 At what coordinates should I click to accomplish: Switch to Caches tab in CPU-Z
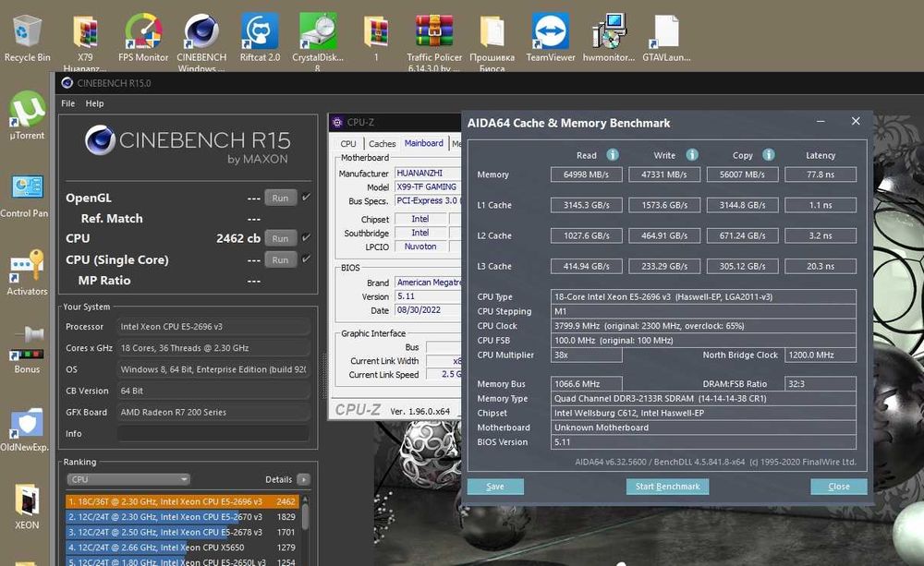tap(382, 144)
